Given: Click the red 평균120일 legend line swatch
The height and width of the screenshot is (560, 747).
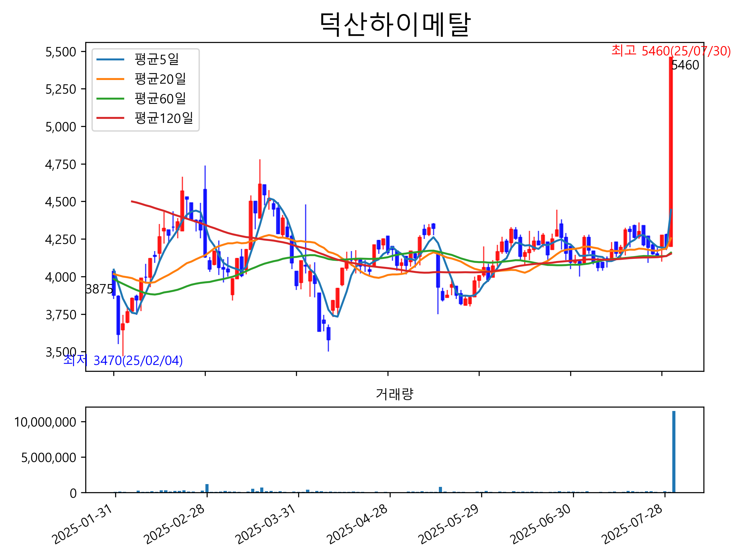Looking at the screenshot, I should 110,118.
